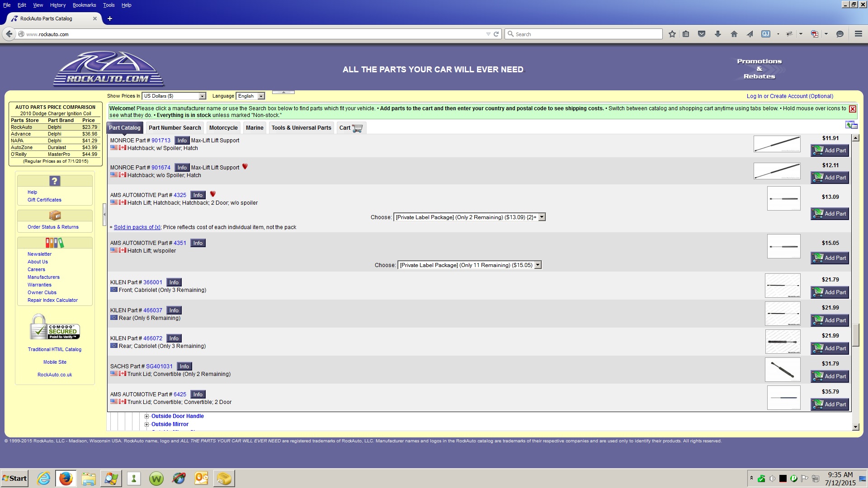Open Windows Explorer folder taskbar icon

89,478
